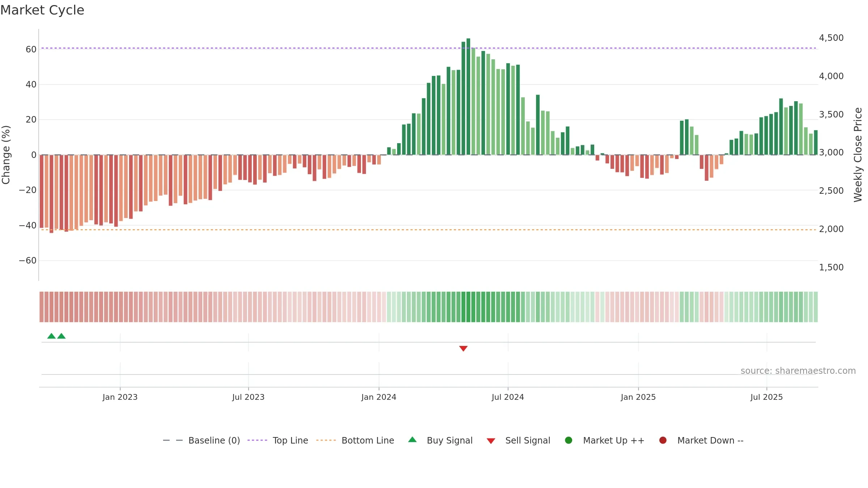Click the Jul 2025 x-axis label
868x488 pixels.
pos(767,397)
